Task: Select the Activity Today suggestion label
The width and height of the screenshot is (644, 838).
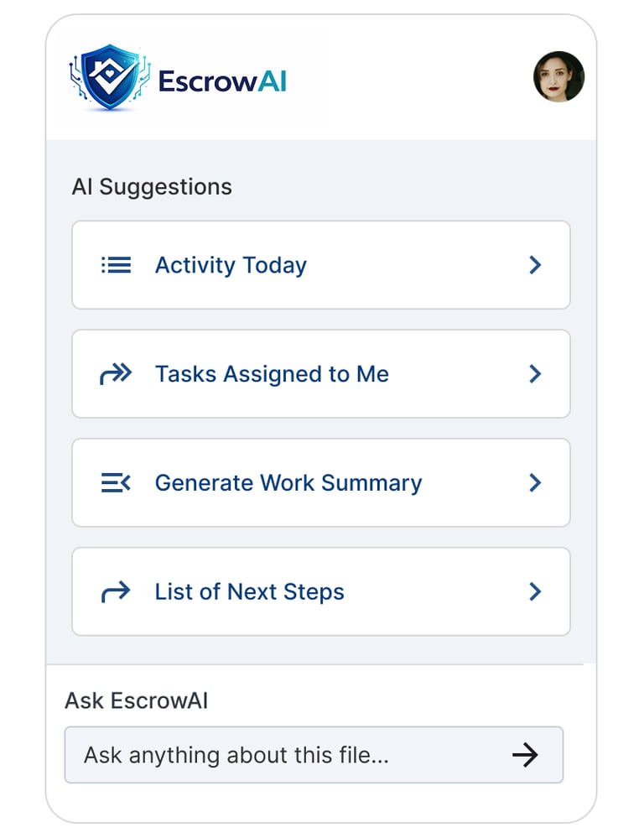Action: tap(231, 265)
